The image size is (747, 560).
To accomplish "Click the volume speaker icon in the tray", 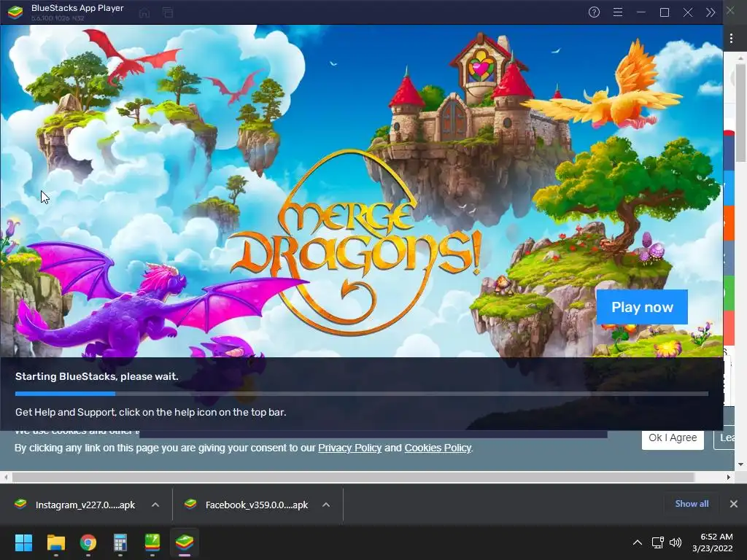I will [x=675, y=542].
